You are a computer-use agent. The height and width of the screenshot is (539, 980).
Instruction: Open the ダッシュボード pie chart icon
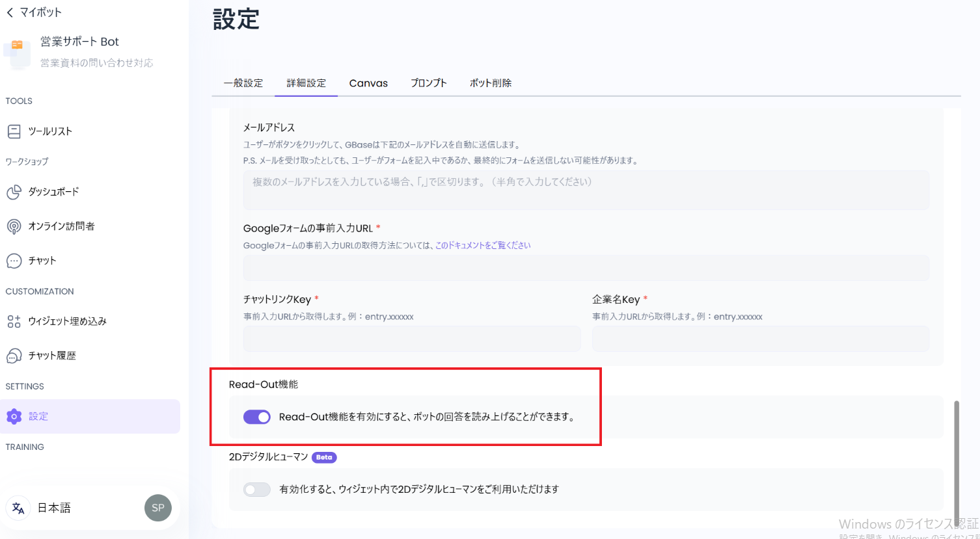click(14, 192)
